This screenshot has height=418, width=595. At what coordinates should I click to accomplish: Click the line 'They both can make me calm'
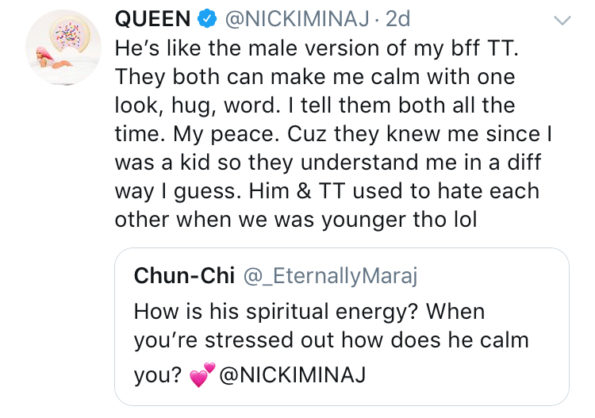click(315, 77)
